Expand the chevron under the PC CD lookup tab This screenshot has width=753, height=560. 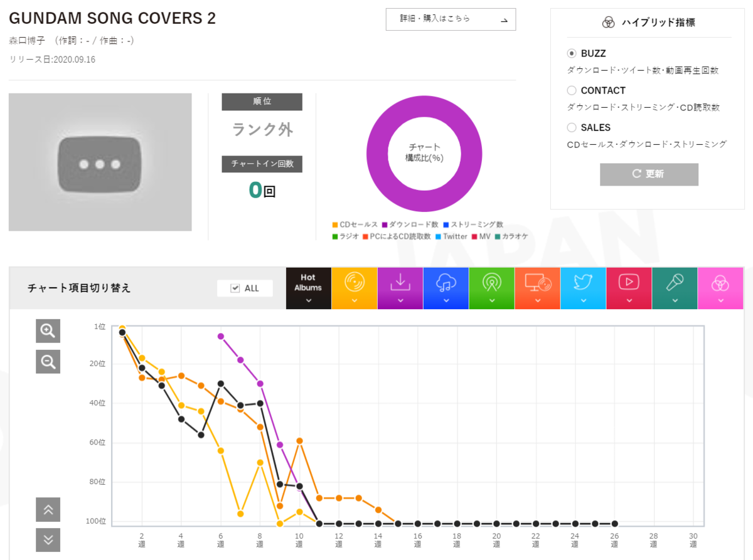pyautogui.click(x=538, y=300)
